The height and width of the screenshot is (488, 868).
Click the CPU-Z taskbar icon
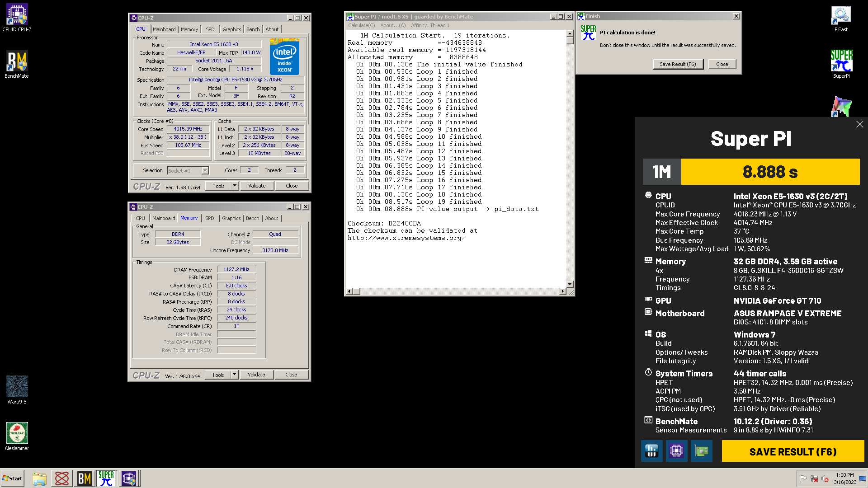coord(129,479)
